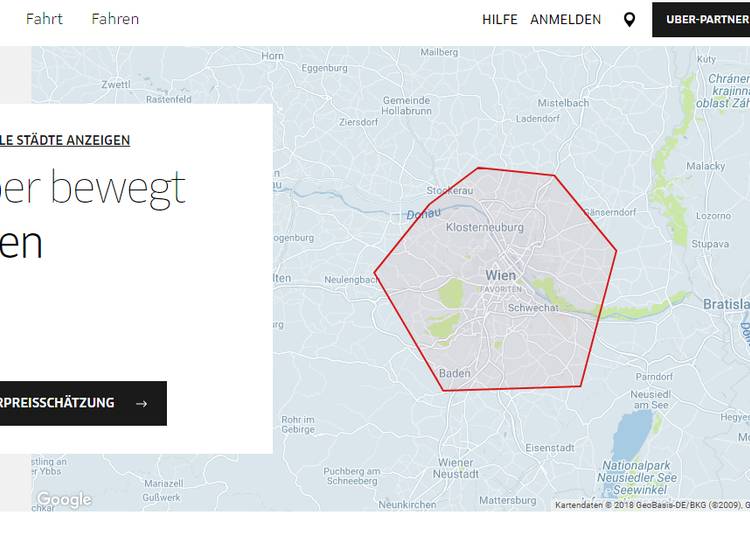Click Wiener Neustadt on the map
The width and height of the screenshot is (750, 560).
point(456,468)
